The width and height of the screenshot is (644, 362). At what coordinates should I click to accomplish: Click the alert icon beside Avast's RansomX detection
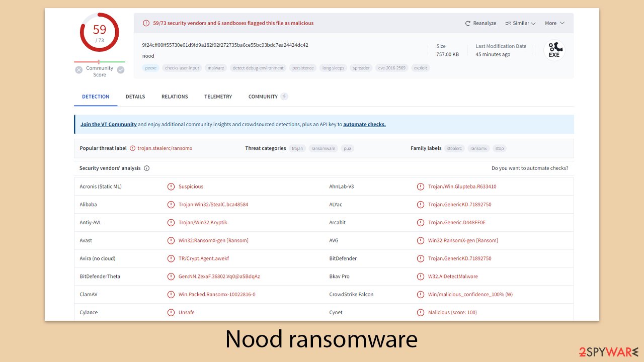pyautogui.click(x=171, y=240)
